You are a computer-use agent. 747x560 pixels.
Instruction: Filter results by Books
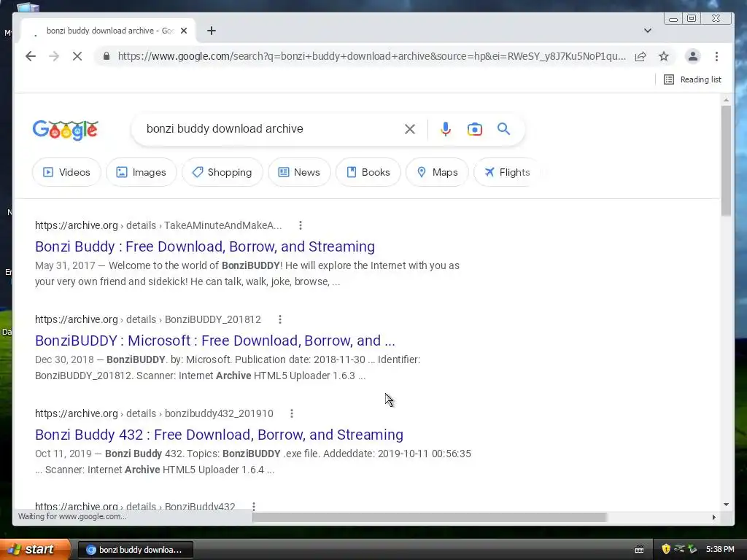tap(368, 172)
